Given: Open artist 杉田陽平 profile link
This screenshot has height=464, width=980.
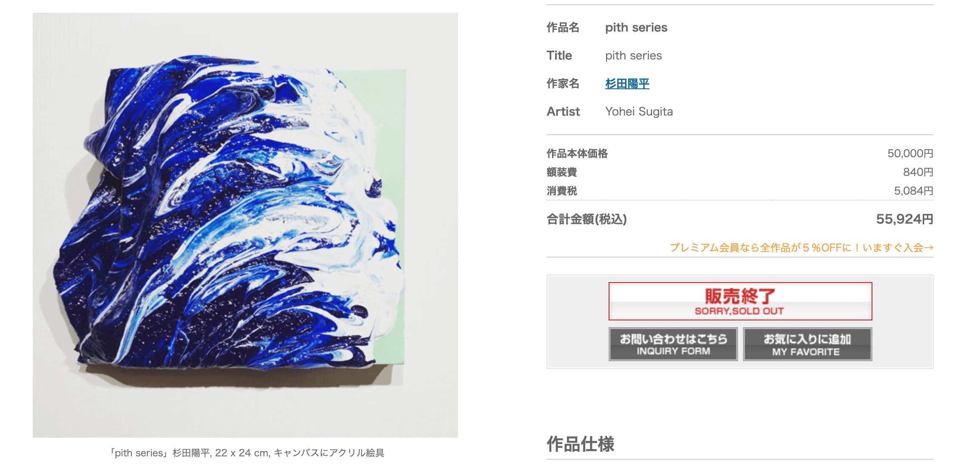Looking at the screenshot, I should click(x=627, y=84).
